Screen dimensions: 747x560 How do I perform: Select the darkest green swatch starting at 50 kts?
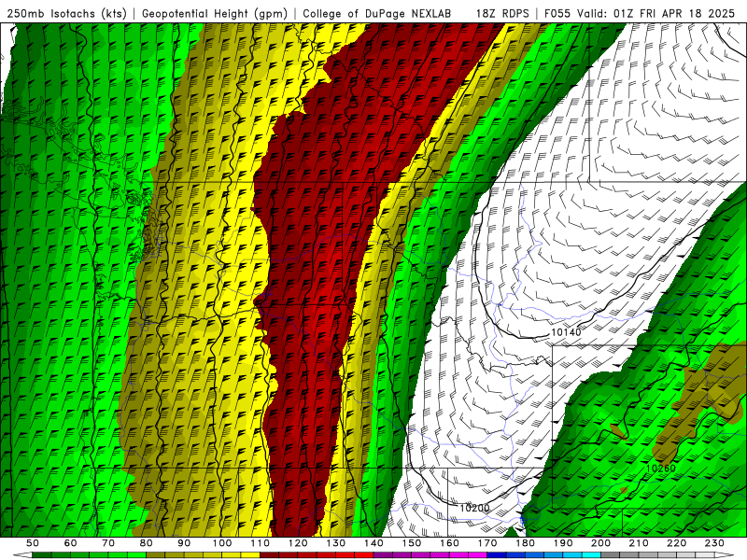(x=41, y=554)
